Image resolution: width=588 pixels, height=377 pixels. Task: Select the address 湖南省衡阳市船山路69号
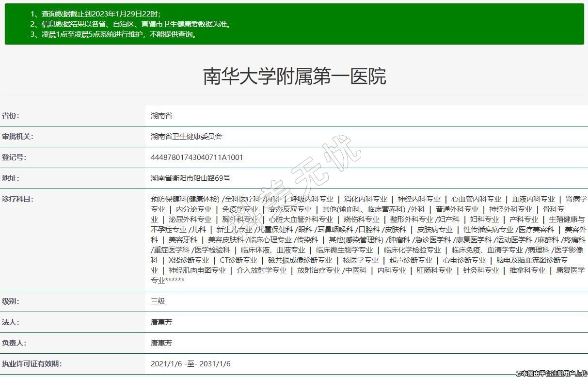[x=191, y=178]
